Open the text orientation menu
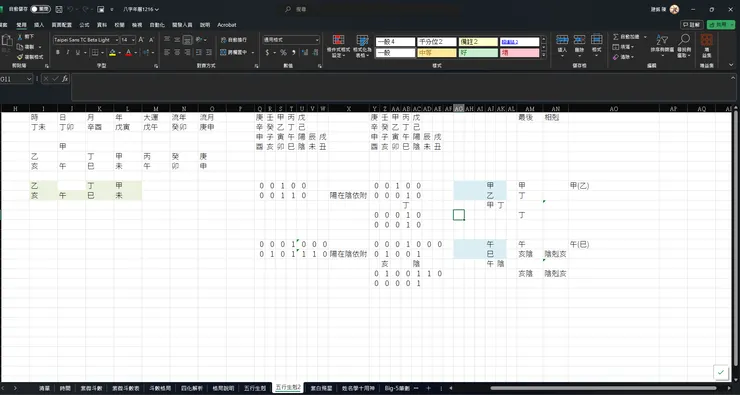 (201, 40)
